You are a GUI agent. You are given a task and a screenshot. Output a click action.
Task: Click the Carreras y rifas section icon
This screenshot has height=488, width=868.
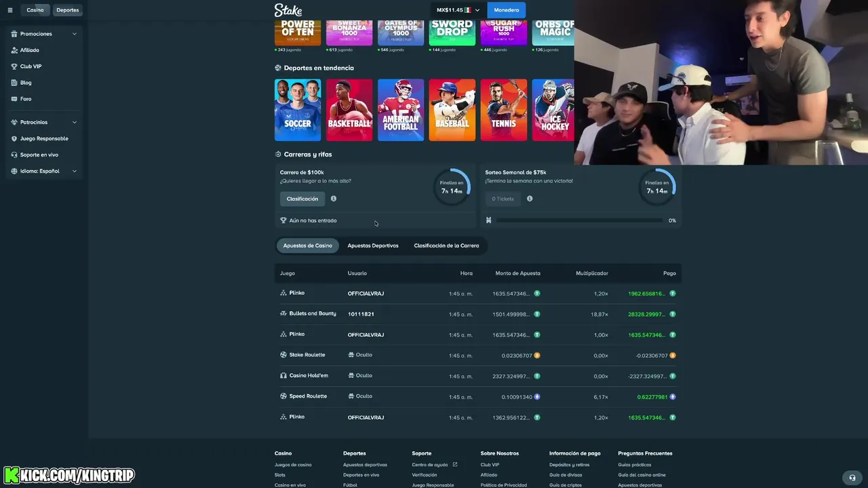point(278,155)
